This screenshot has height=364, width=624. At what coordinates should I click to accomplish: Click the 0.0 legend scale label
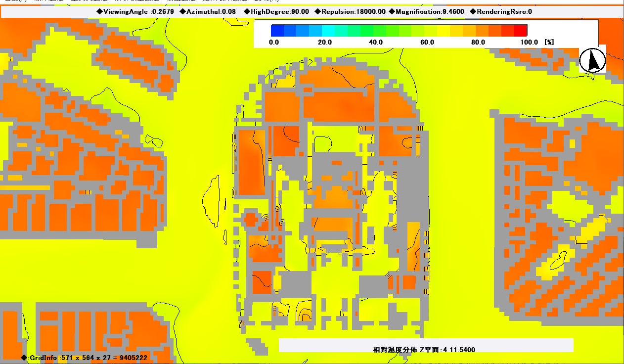(274, 43)
